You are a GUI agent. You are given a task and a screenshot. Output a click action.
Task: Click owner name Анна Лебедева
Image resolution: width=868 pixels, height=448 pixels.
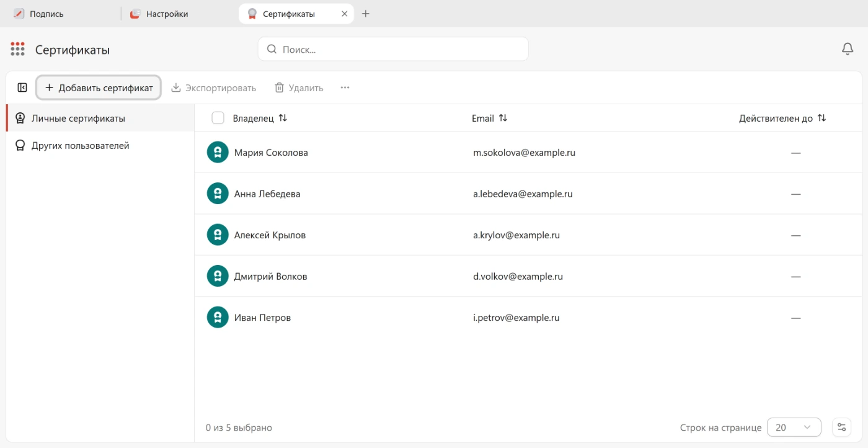click(x=267, y=194)
